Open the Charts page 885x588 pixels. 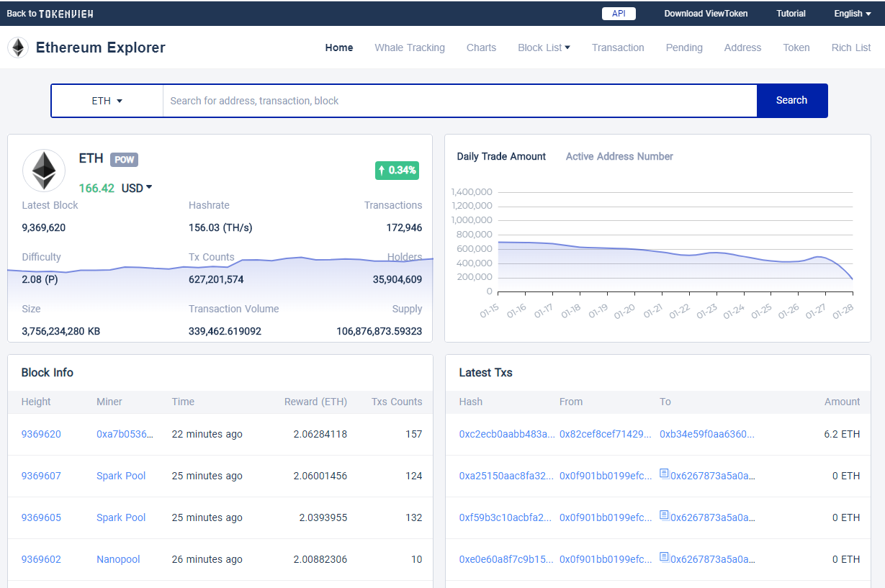(481, 48)
